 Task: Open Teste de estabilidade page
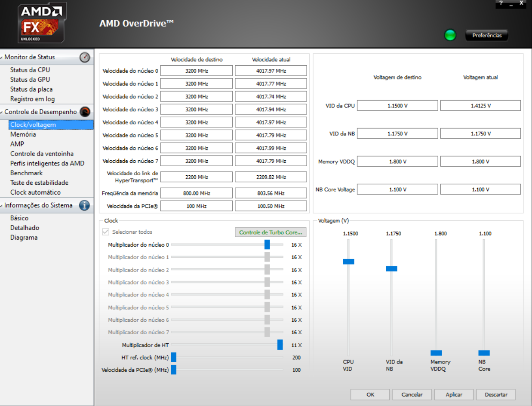[39, 183]
